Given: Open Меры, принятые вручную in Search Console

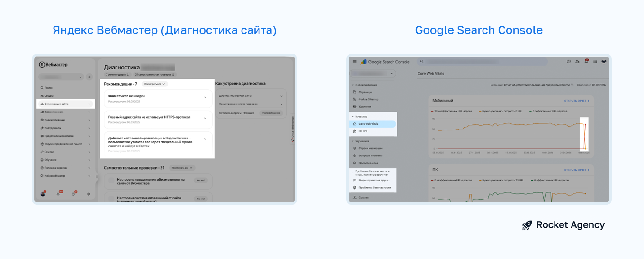Looking at the screenshot, I should (373, 180).
